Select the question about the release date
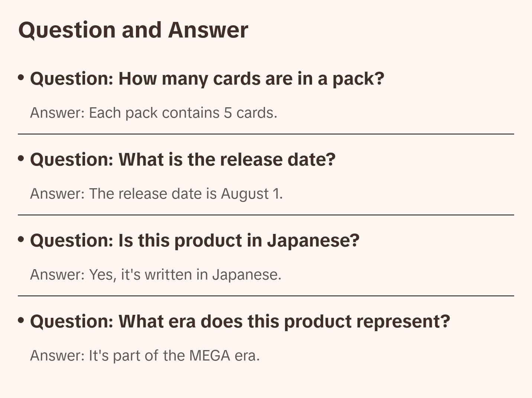 (x=182, y=160)
